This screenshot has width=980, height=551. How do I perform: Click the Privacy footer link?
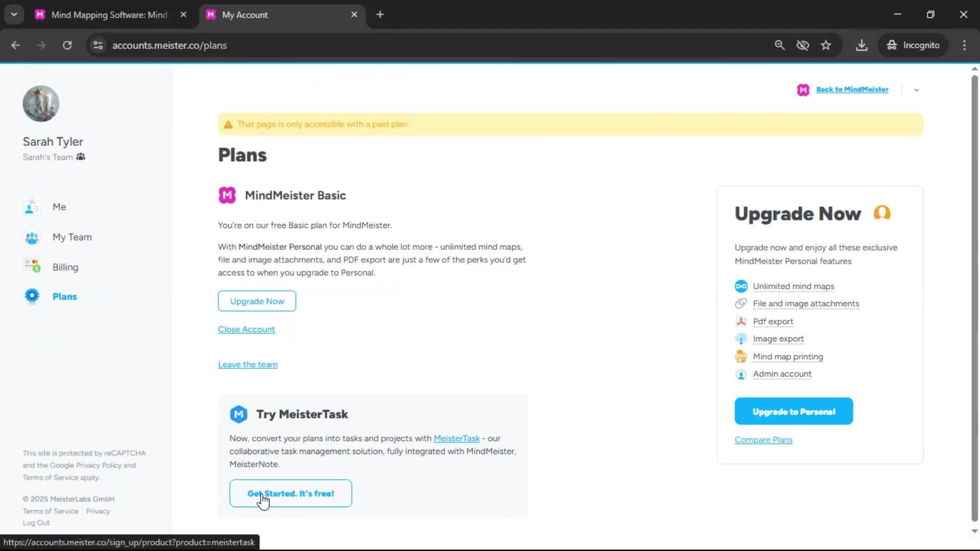98,511
